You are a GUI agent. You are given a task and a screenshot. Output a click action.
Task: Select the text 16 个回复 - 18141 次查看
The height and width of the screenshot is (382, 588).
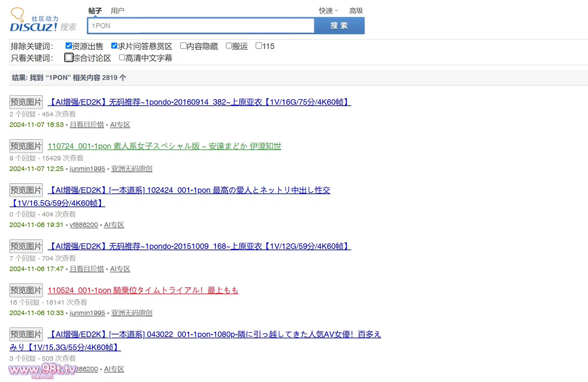point(48,302)
